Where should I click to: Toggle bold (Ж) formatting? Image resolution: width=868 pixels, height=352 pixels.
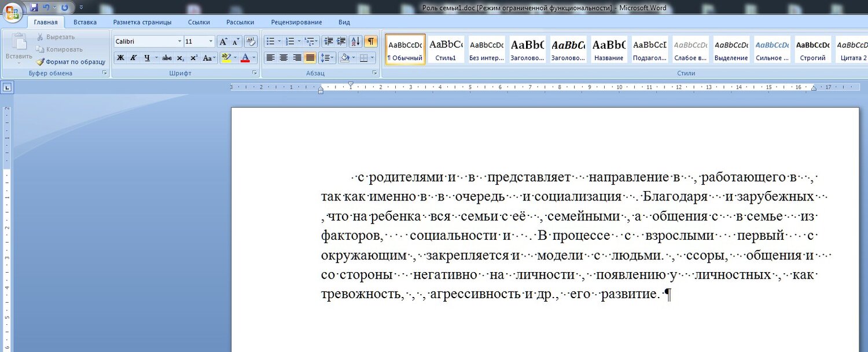[x=120, y=58]
